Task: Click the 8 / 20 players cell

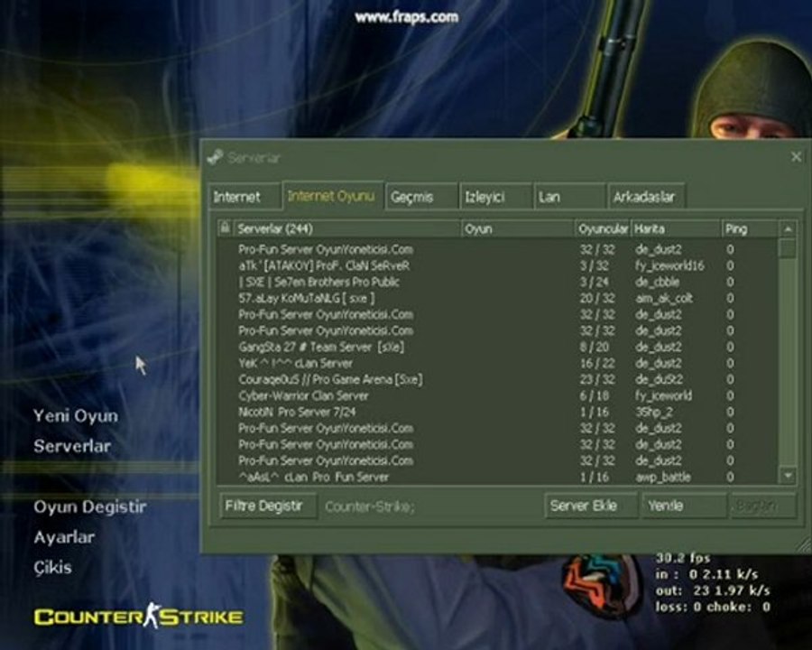Action: tap(595, 347)
